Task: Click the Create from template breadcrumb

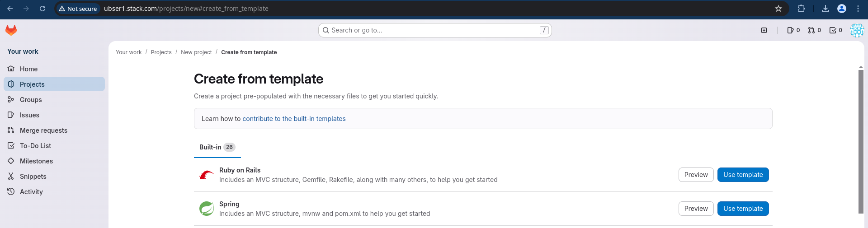Action: [249, 52]
